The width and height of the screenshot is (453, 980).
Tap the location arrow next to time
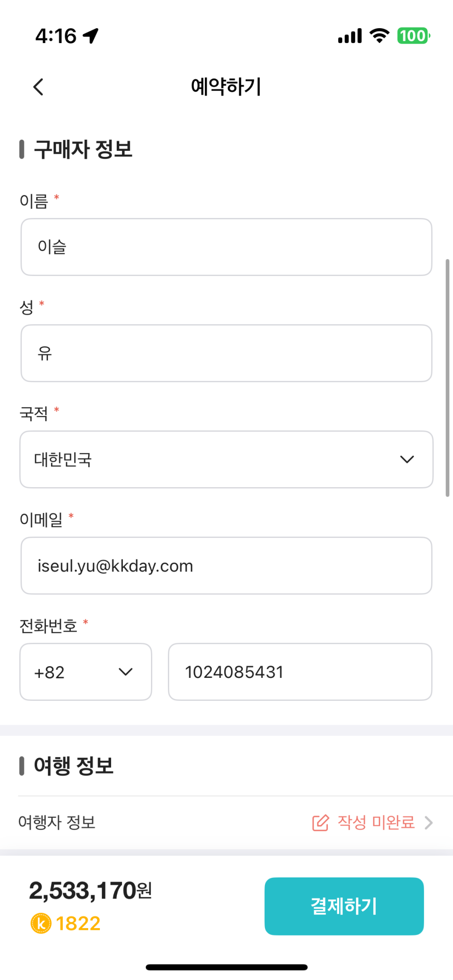pyautogui.click(x=91, y=36)
